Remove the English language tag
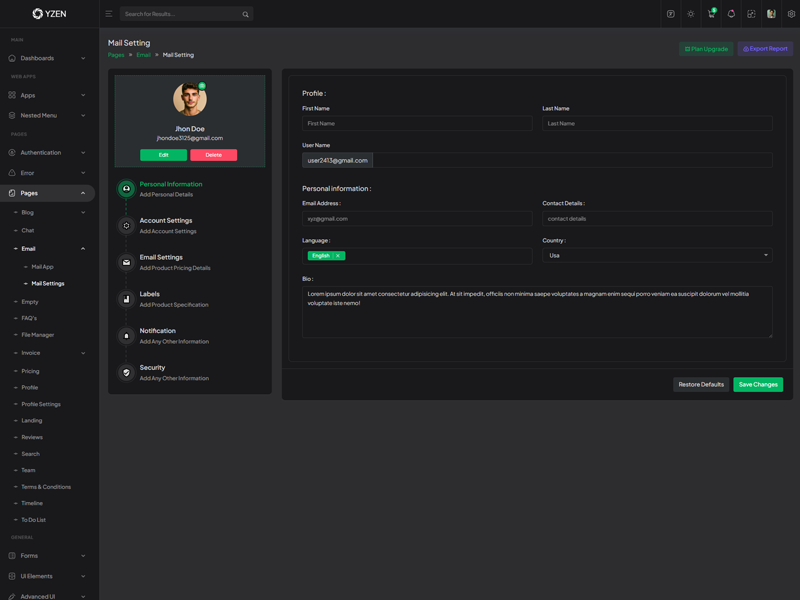 [x=338, y=256]
